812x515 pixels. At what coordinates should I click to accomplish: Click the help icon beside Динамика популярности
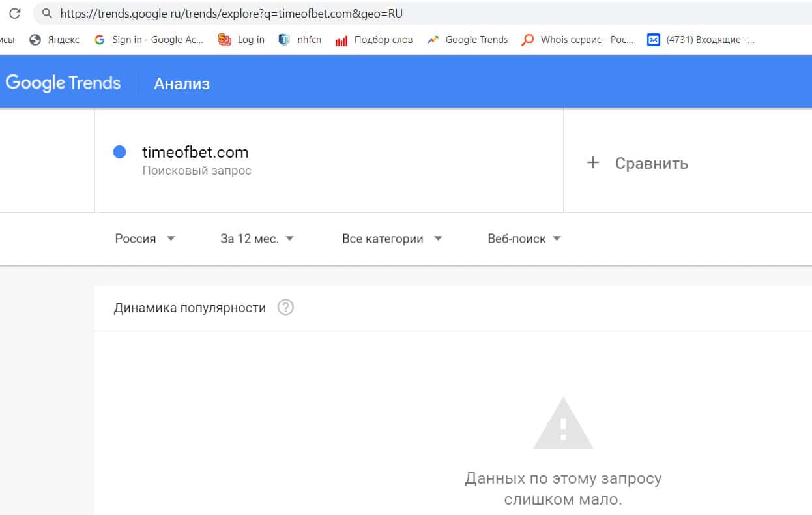[x=285, y=308]
